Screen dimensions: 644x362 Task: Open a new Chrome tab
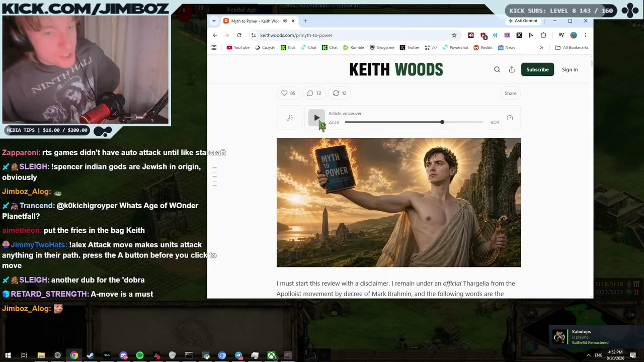[x=305, y=21]
